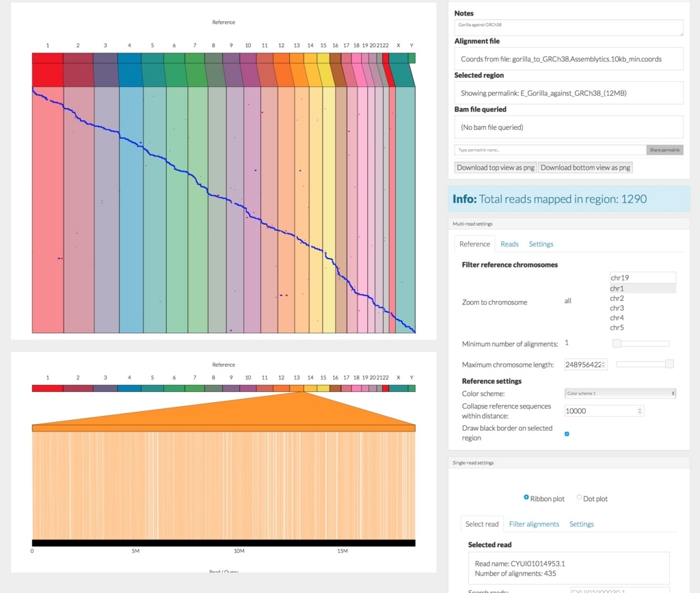Image resolution: width=700 pixels, height=593 pixels.
Task: Select chromosome 9 block in top view
Action: [231, 58]
